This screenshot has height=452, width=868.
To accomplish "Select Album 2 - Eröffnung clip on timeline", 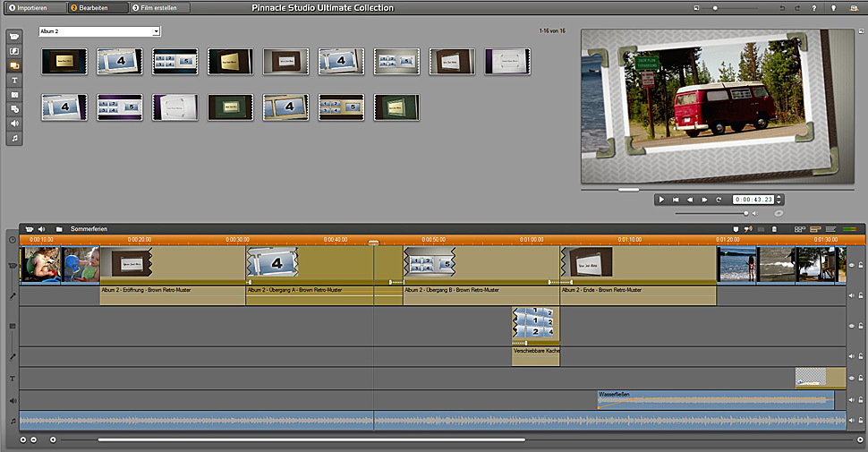I will click(x=172, y=276).
